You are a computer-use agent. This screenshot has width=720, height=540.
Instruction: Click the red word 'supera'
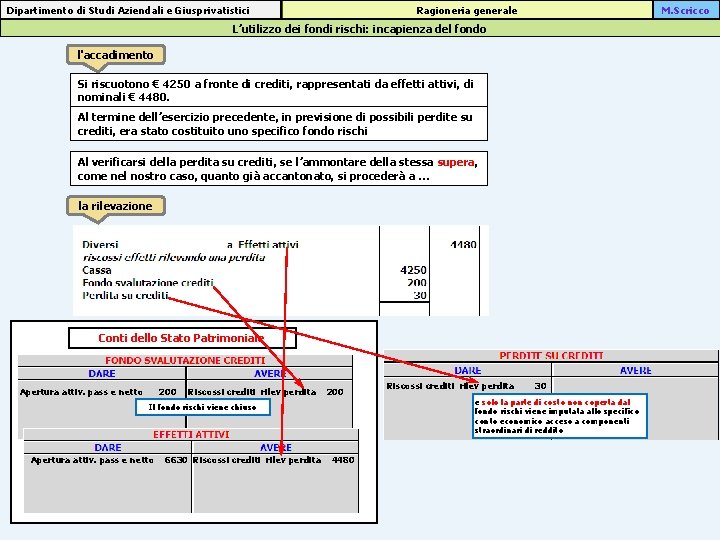pos(456,162)
